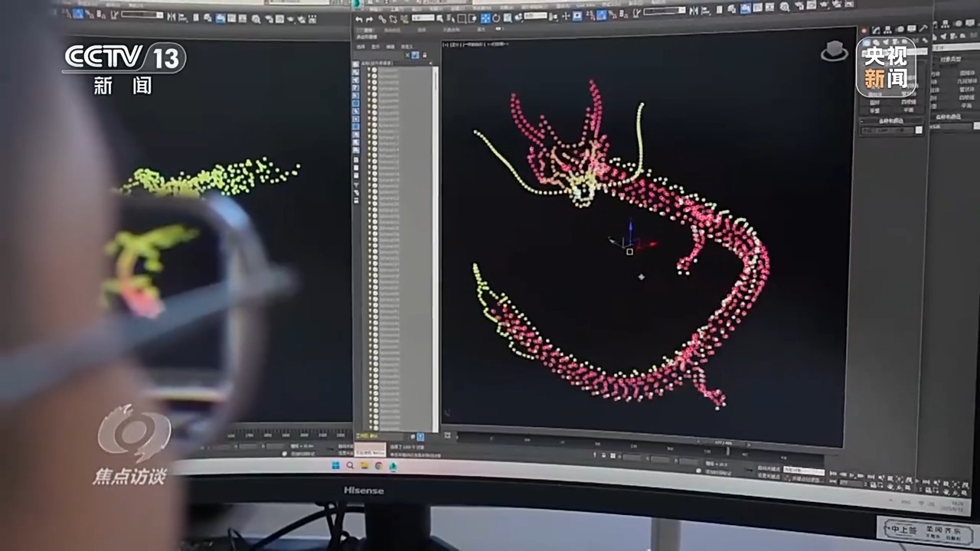Screen dimensions: 980x551
Task: Open the Select menu in Scene Explorer
Action: pyautogui.click(x=361, y=46)
